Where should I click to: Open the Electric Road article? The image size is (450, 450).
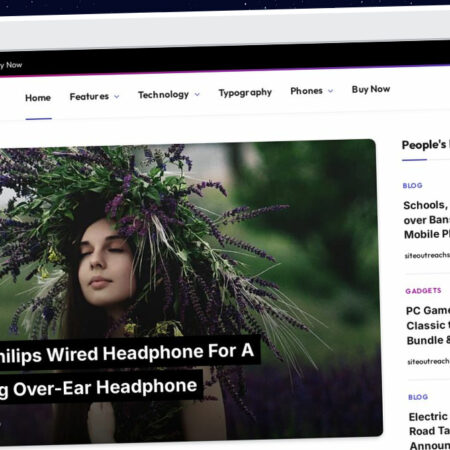point(429,431)
